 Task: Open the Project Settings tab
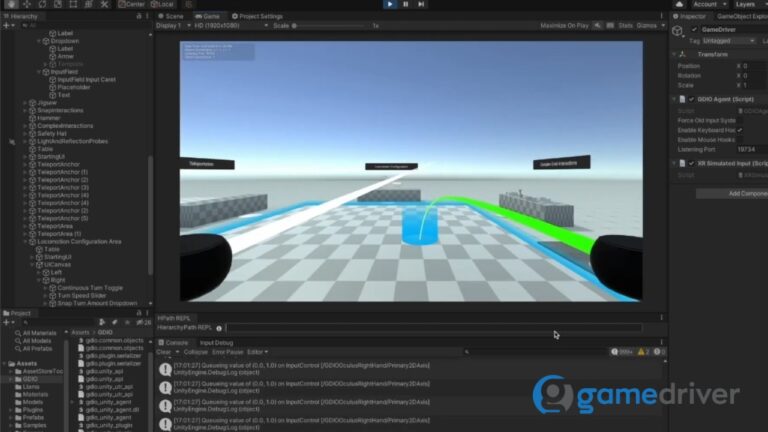tap(257, 16)
